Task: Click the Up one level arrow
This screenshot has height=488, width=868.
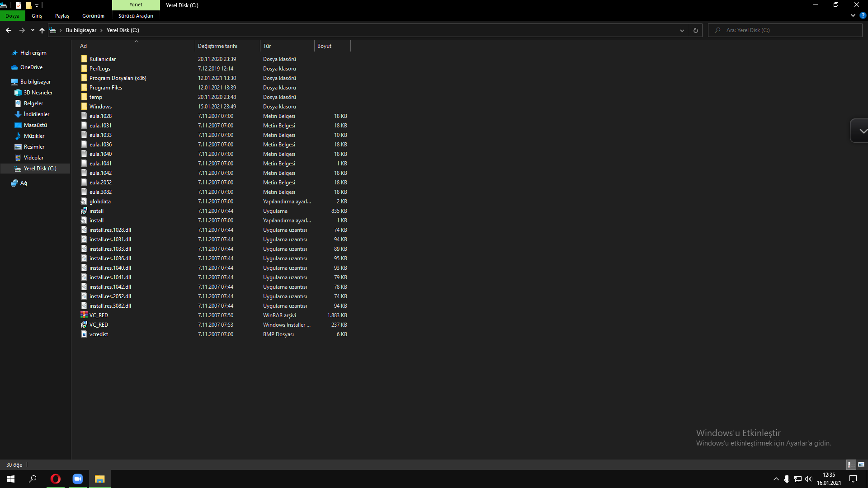Action: 42,30
